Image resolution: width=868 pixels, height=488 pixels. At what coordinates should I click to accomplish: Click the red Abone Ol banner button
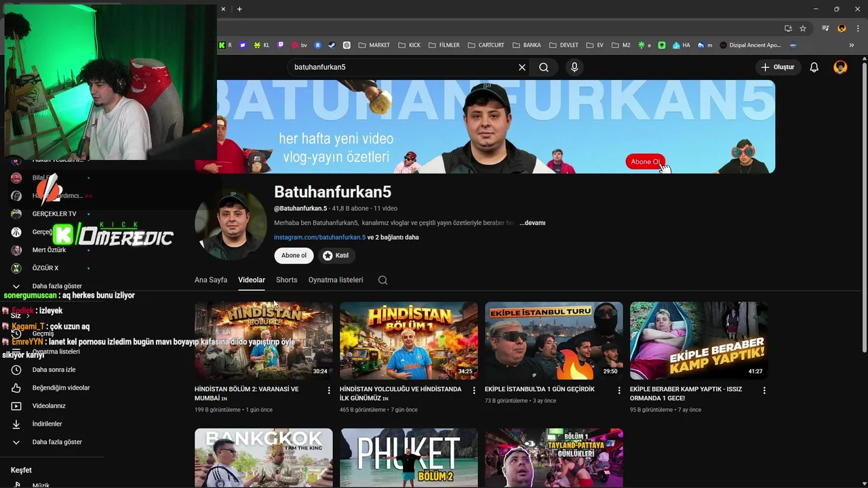pyautogui.click(x=645, y=162)
